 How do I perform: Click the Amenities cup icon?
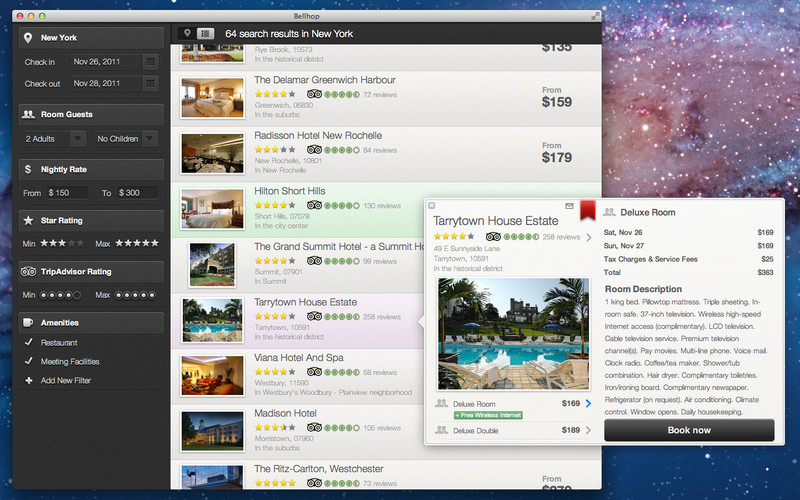[28, 322]
